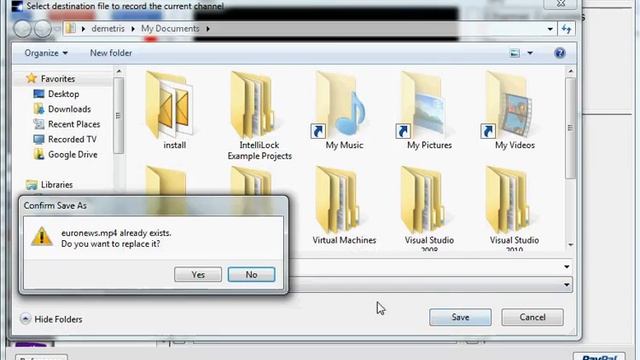This screenshot has width=640, height=360.
Task: Click demetris in address breadcrumb
Action: (108, 29)
